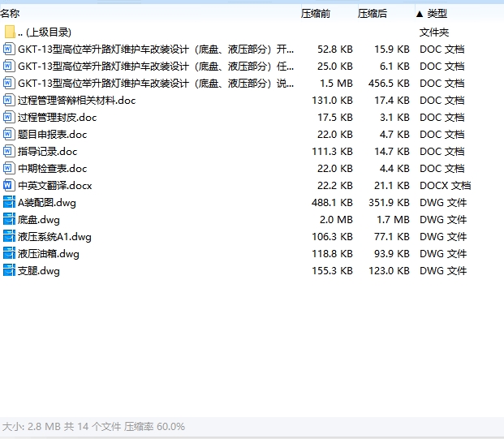Click Word icon of 过程管理答辩相关材料.doc
Viewport: 504px width, 439px height.
click(9, 101)
